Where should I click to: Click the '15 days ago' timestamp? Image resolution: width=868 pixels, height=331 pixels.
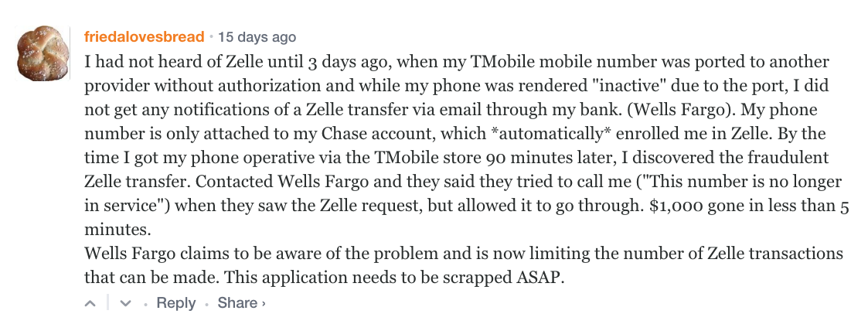pyautogui.click(x=257, y=36)
